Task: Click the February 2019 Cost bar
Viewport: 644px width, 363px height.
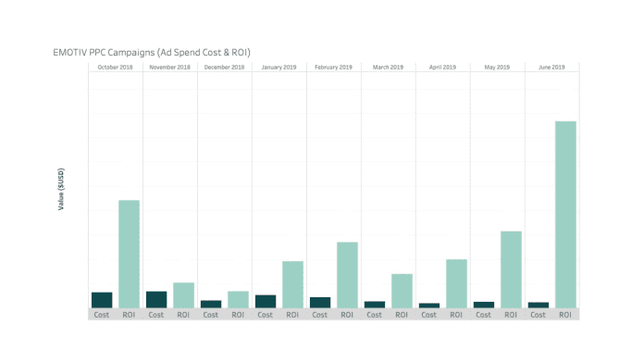Action: click(x=320, y=303)
